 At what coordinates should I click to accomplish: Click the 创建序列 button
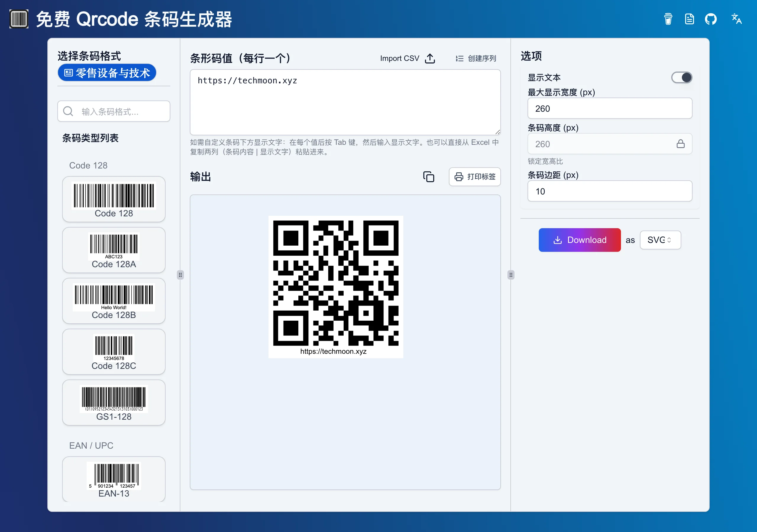coord(476,58)
